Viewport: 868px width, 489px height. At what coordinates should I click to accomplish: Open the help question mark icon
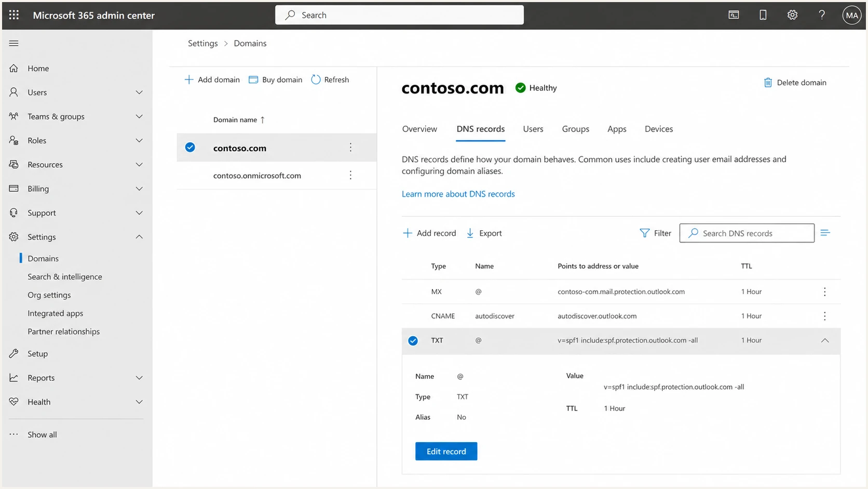point(822,15)
